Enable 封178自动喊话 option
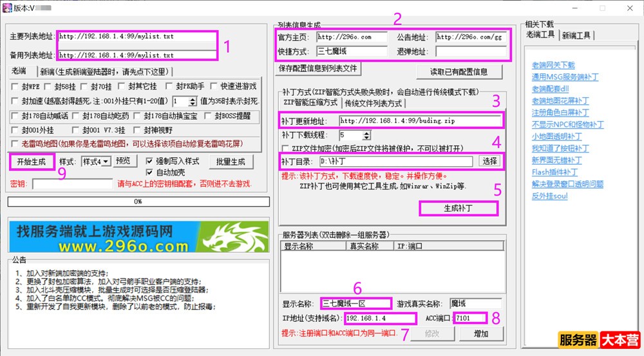Screen dimensions: 644x356 [15, 117]
